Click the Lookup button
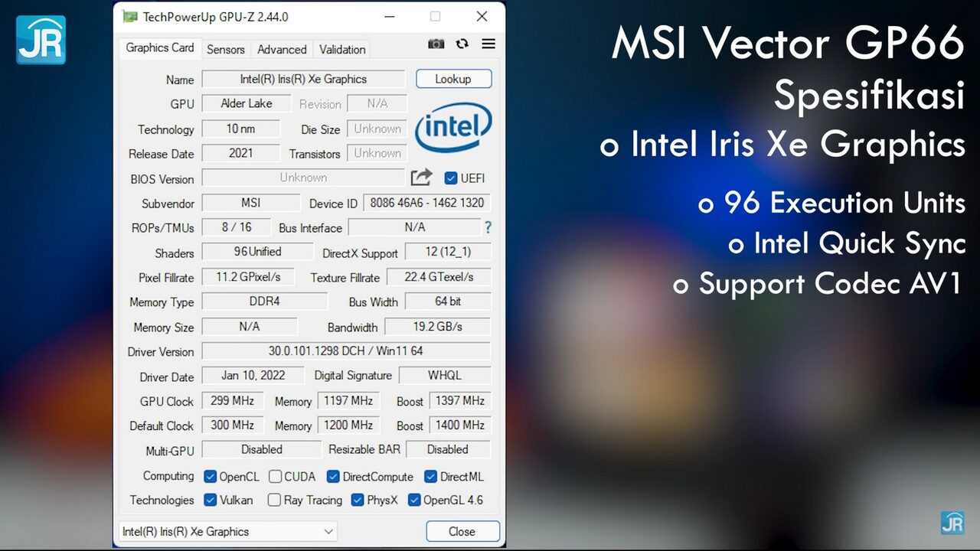 click(453, 78)
